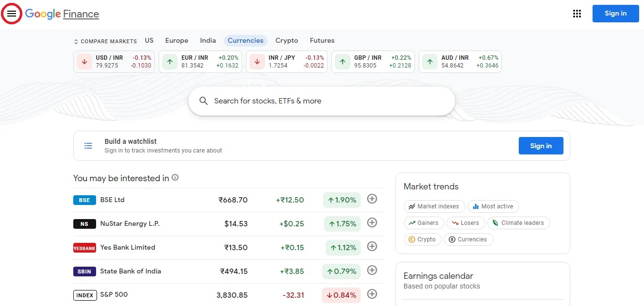Add State Bank of India to watchlist
This screenshot has height=306, width=644.
click(372, 270)
